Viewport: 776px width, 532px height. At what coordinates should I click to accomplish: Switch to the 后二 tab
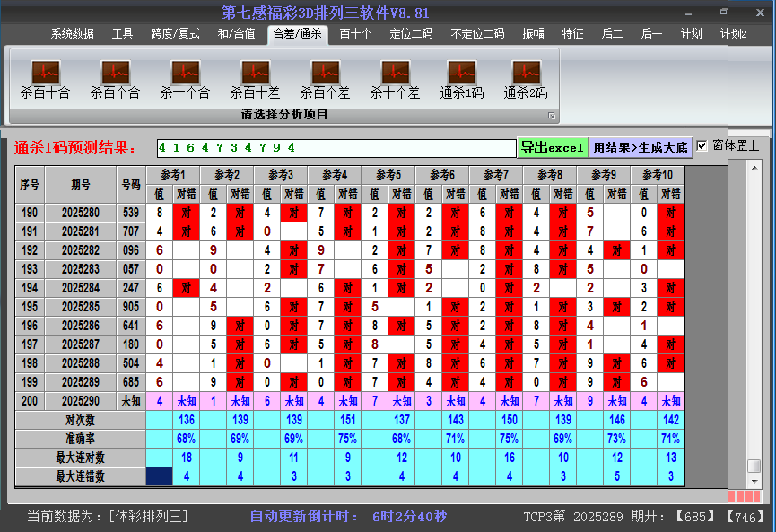coord(611,33)
